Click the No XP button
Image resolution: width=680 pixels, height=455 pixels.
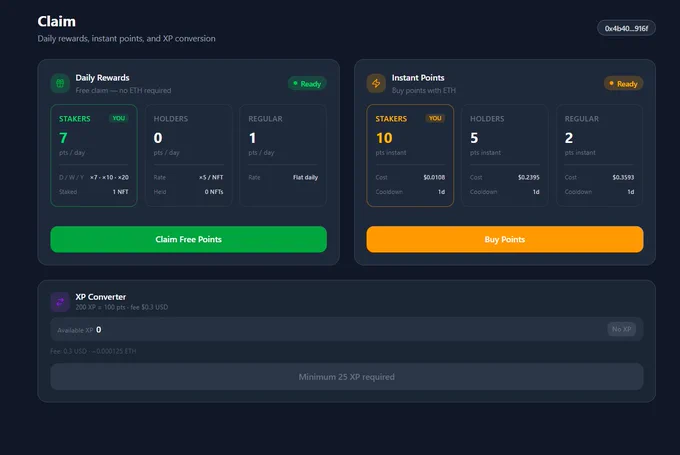point(621,329)
